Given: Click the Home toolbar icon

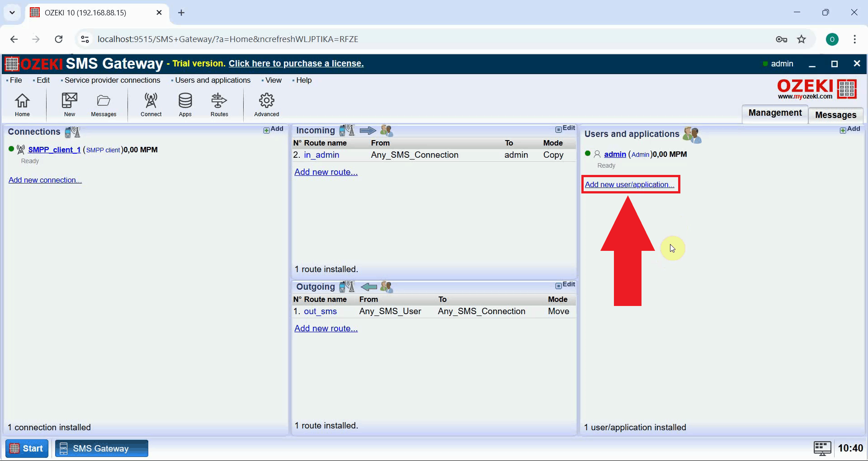Looking at the screenshot, I should pos(22,104).
